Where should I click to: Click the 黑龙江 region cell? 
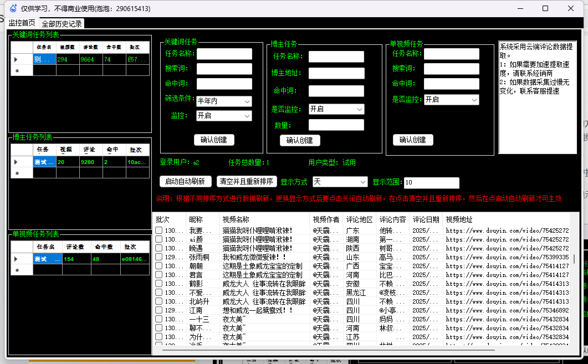[356, 293]
